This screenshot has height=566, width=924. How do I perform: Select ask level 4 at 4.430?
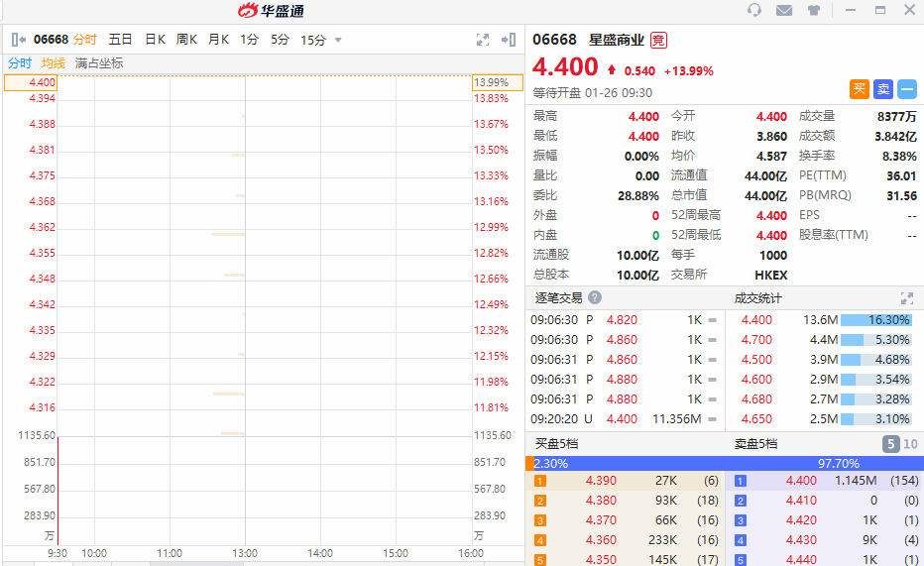tap(825, 540)
